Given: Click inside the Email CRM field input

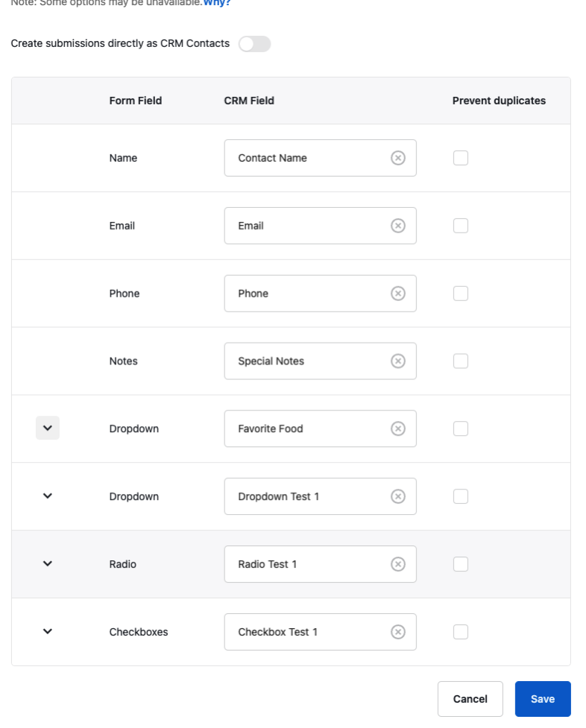Looking at the screenshot, I should (313, 225).
